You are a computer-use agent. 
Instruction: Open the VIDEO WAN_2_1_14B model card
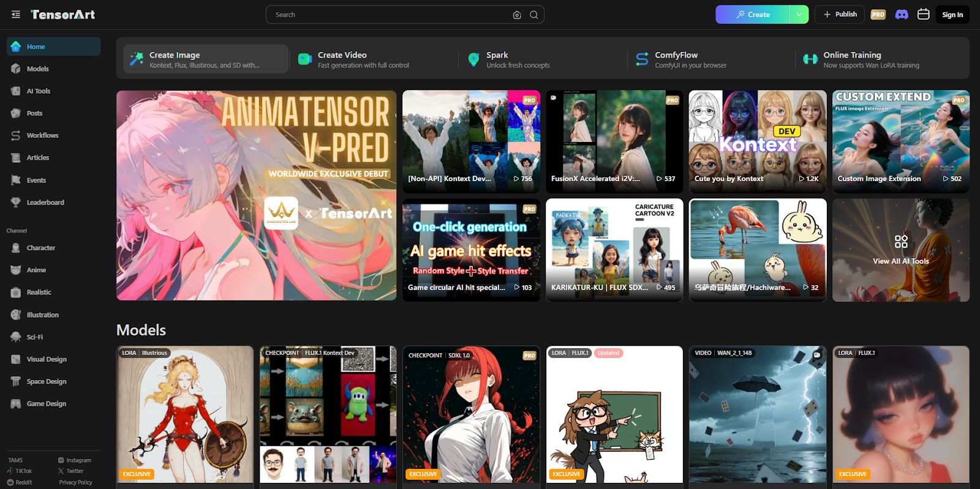758,416
